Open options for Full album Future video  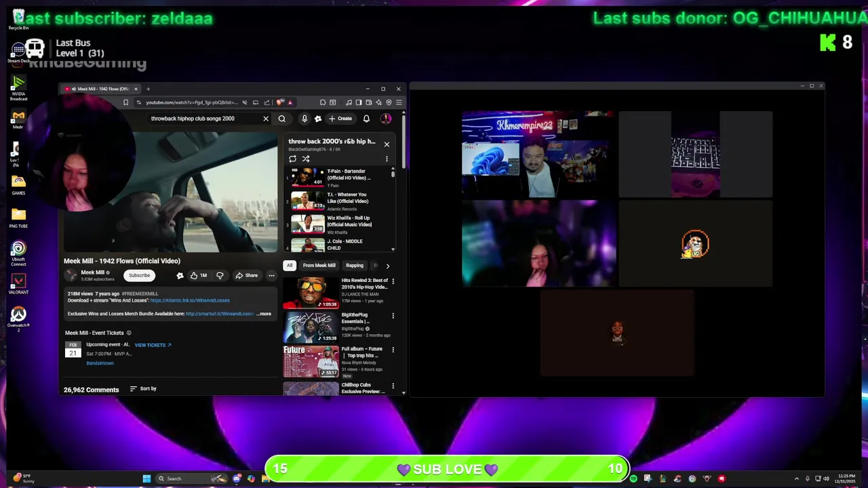(x=393, y=350)
